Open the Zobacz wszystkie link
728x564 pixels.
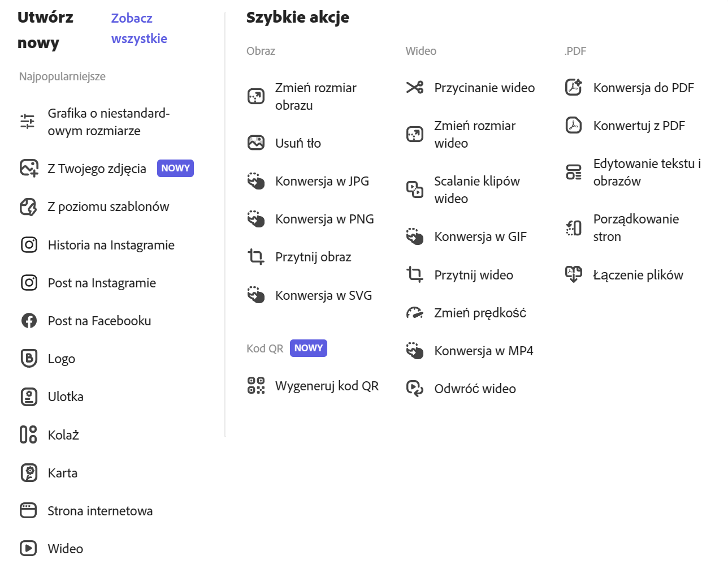[x=139, y=28]
